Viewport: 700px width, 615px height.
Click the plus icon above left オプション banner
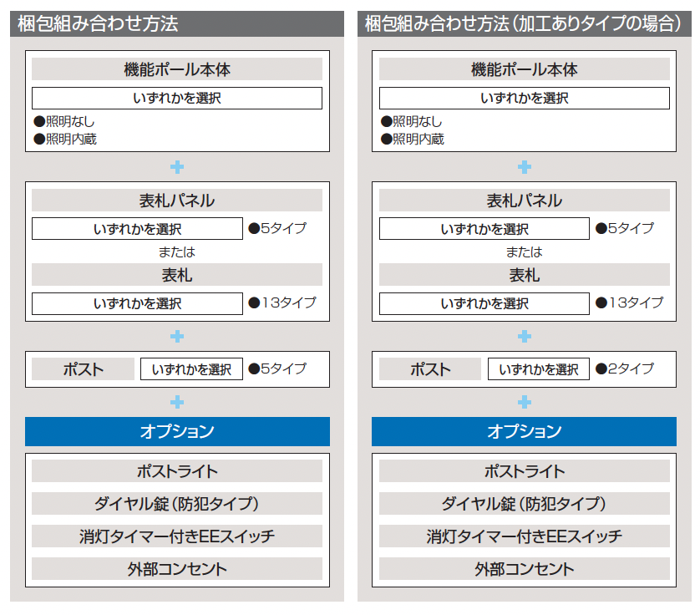(x=177, y=402)
